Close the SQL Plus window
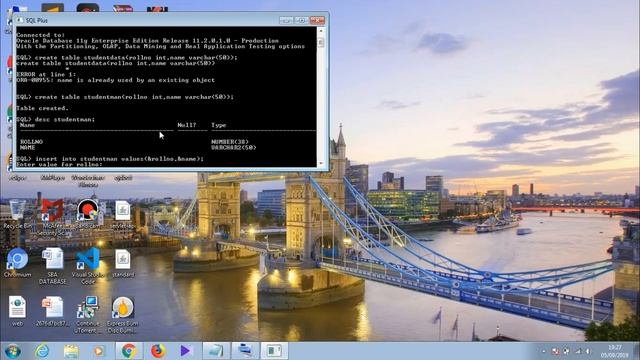The height and width of the screenshot is (360, 640). [317, 20]
